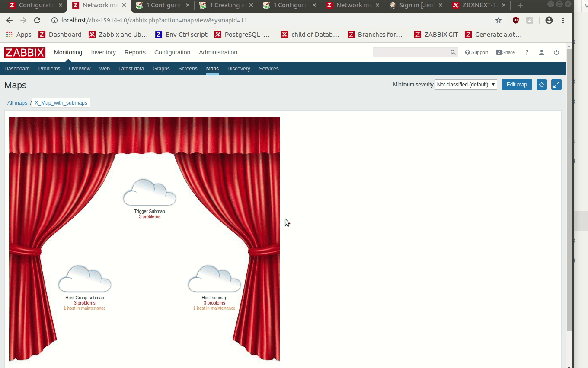Toggle fullscreen map view icon
Image resolution: width=588 pixels, height=368 pixels.
pyautogui.click(x=556, y=85)
